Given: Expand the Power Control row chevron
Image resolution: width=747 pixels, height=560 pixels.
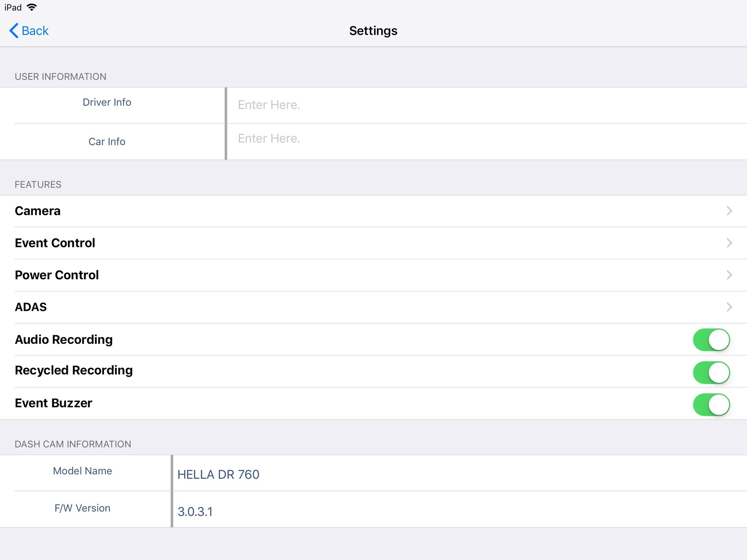Looking at the screenshot, I should (x=730, y=275).
